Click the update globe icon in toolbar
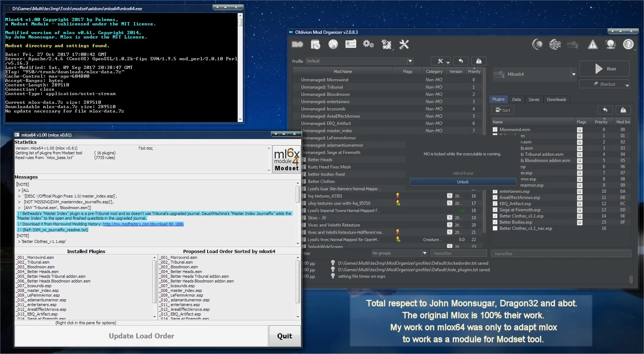Screen dimensions: 644x354 611,44
